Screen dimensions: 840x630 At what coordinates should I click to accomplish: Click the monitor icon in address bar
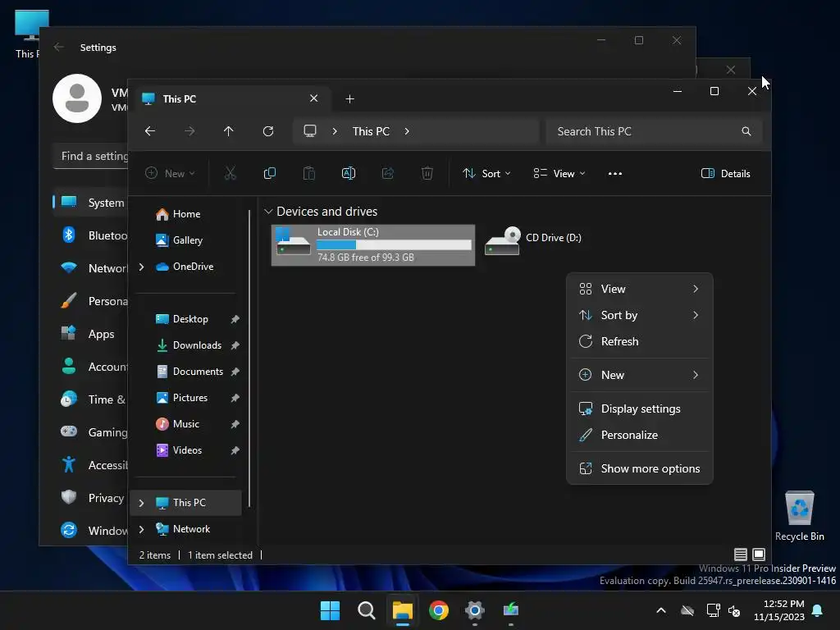click(309, 131)
